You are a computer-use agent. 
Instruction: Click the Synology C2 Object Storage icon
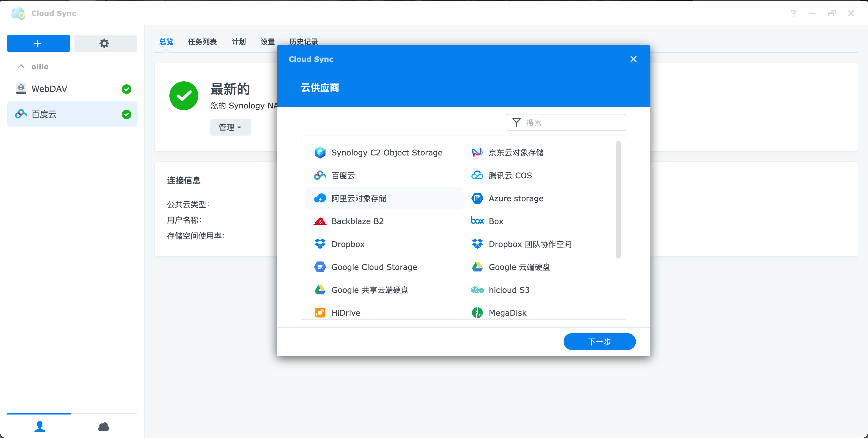(320, 152)
